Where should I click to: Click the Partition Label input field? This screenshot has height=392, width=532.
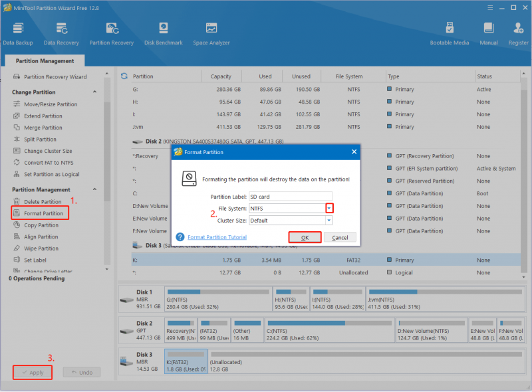tap(291, 197)
